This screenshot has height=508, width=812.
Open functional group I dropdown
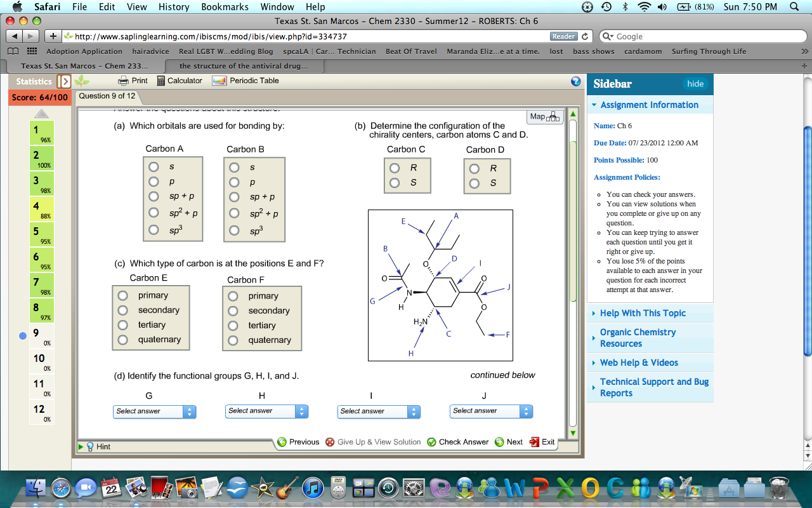pyautogui.click(x=379, y=411)
